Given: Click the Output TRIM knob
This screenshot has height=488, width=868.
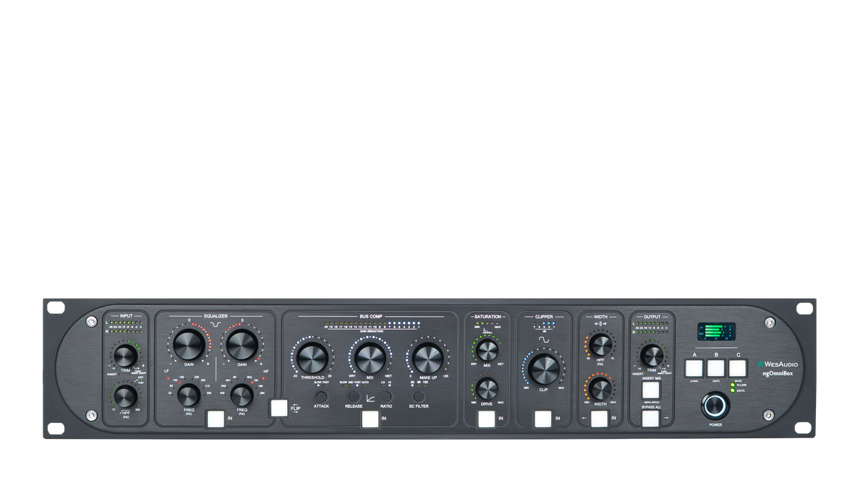Looking at the screenshot, I should (x=651, y=355).
